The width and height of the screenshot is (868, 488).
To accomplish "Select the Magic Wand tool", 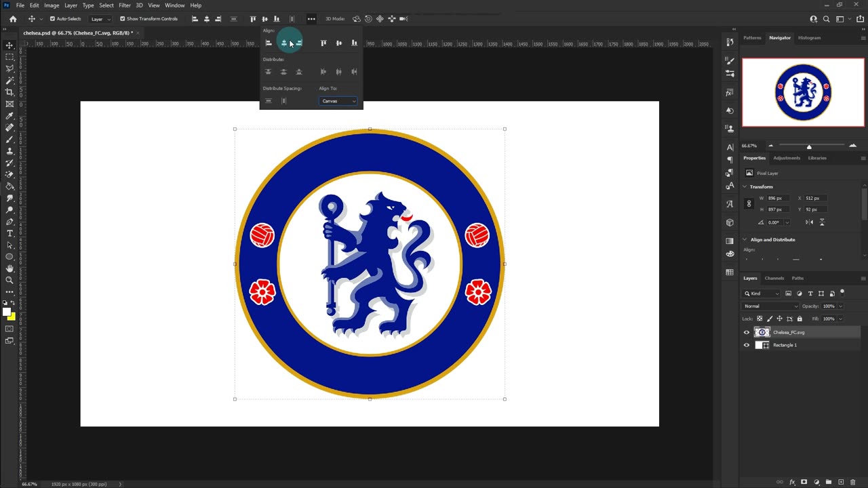I will pyautogui.click(x=9, y=80).
